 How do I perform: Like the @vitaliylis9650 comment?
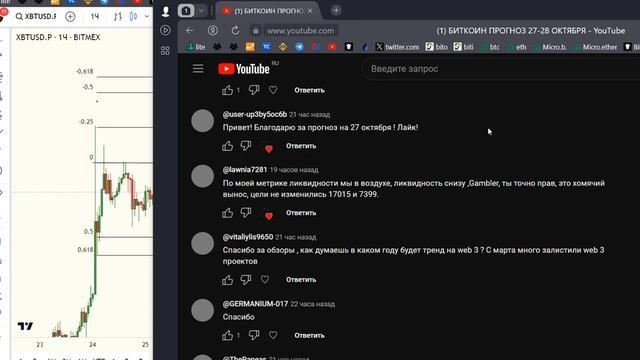[227, 280]
